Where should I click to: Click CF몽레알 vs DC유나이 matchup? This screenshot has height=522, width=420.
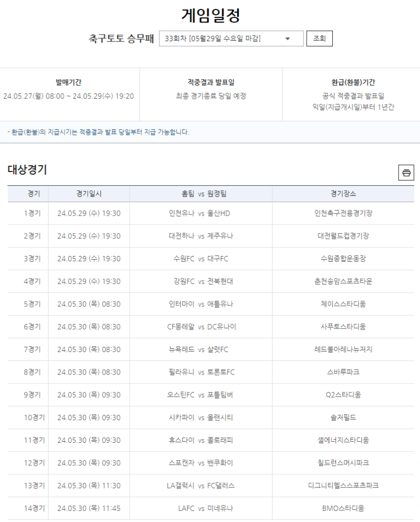pos(202,327)
